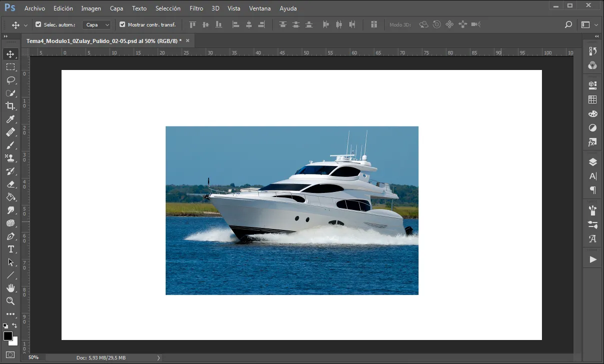Click the 'Doc: 5,93 MB/29,5 MB' status text
The height and width of the screenshot is (364, 604).
[101, 357]
